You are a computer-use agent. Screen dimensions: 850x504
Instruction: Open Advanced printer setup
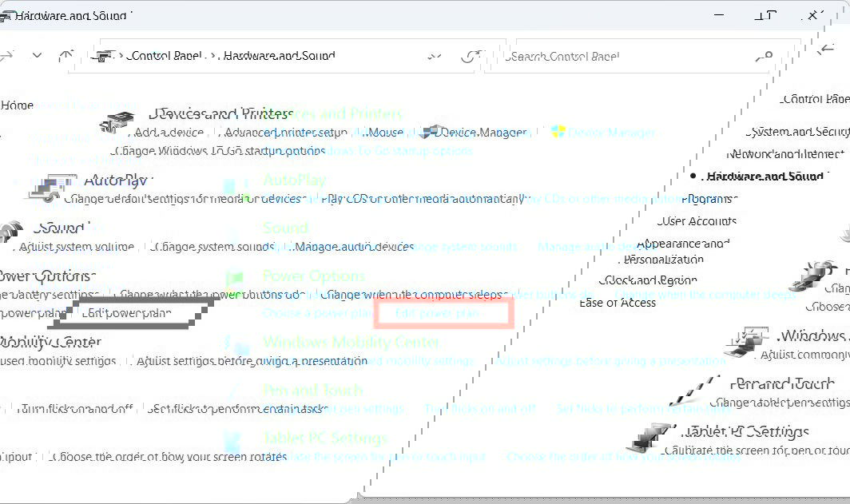point(285,133)
